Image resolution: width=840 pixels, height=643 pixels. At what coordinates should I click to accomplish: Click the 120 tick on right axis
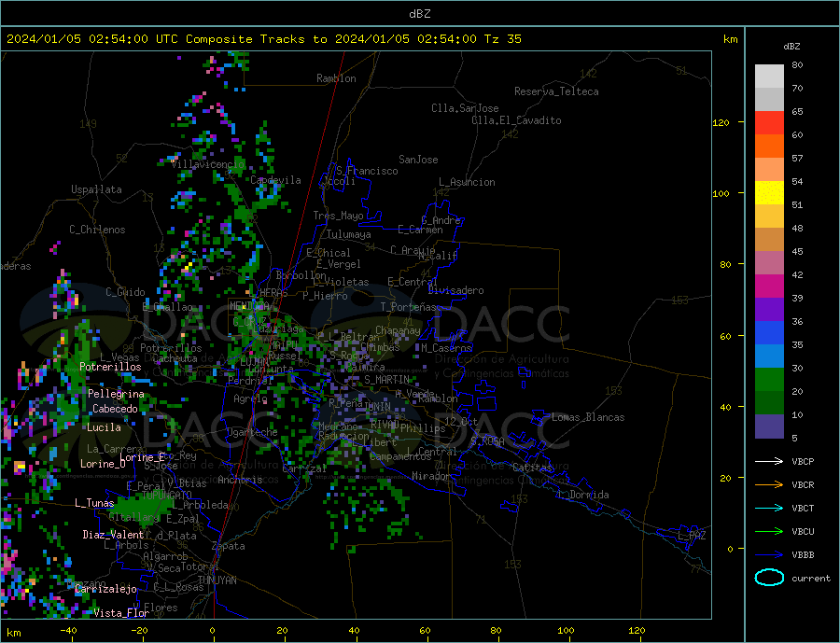(x=721, y=122)
